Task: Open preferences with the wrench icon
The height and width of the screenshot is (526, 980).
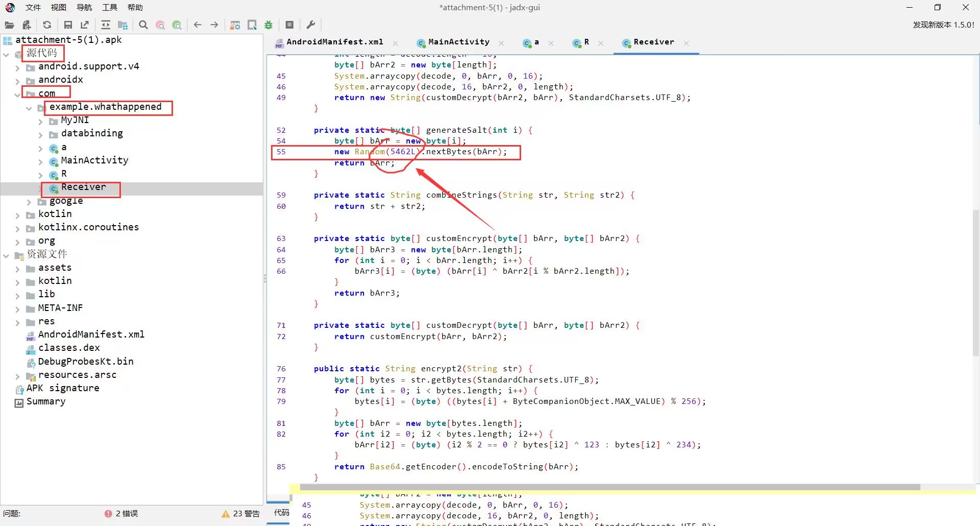Action: click(310, 25)
